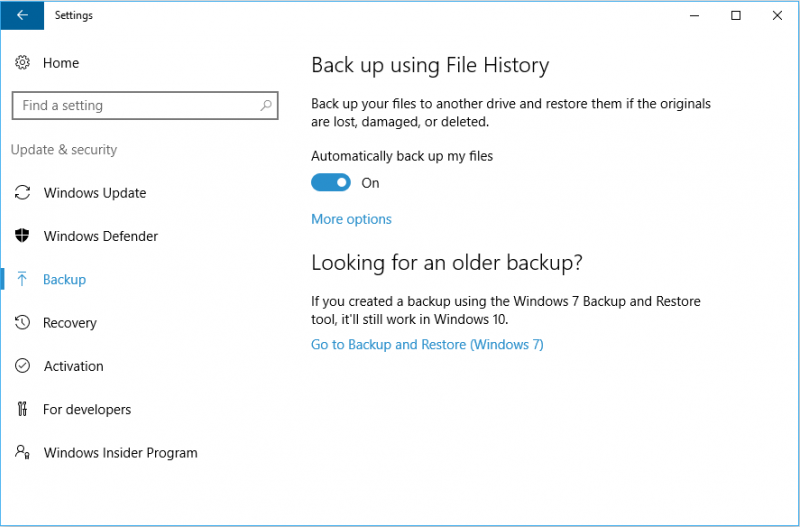
Task: Maximize the Settings window
Action: [736, 15]
